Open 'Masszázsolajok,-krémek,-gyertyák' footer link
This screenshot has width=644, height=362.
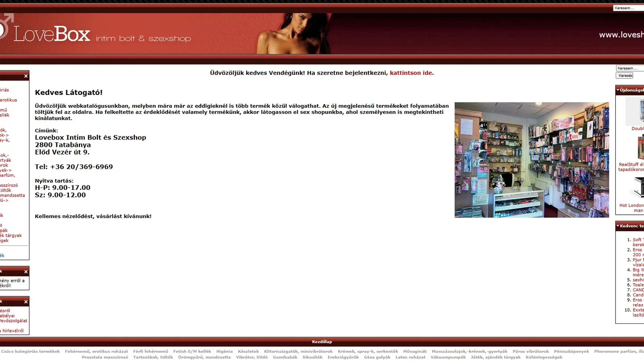pos(470,352)
